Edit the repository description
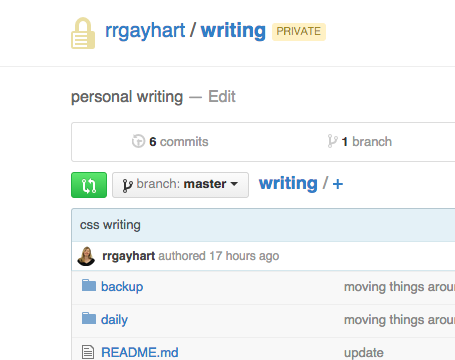This screenshot has height=360, width=455. [x=222, y=97]
